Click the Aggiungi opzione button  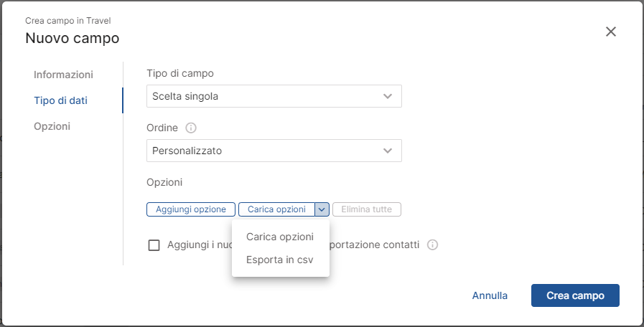click(191, 209)
